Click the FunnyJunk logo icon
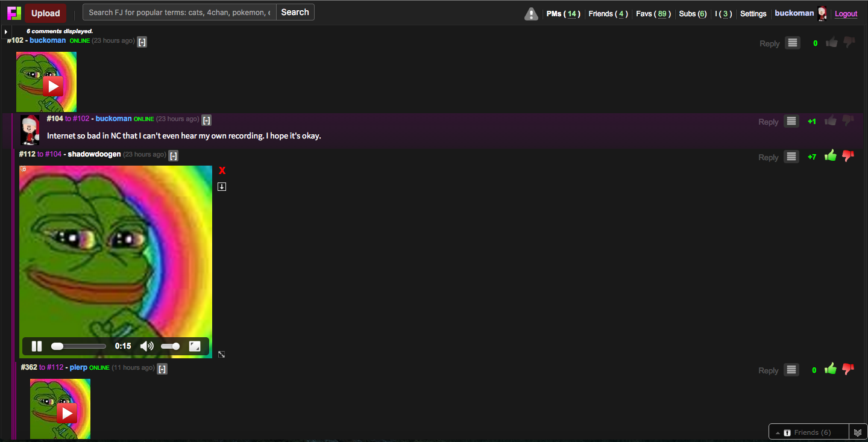The width and height of the screenshot is (868, 442). [14, 13]
